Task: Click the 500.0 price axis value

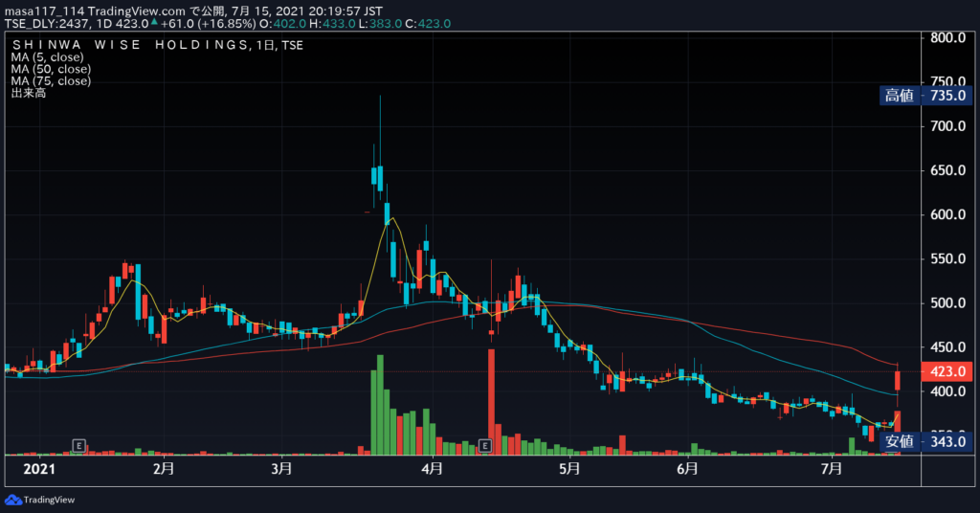Action: click(947, 303)
